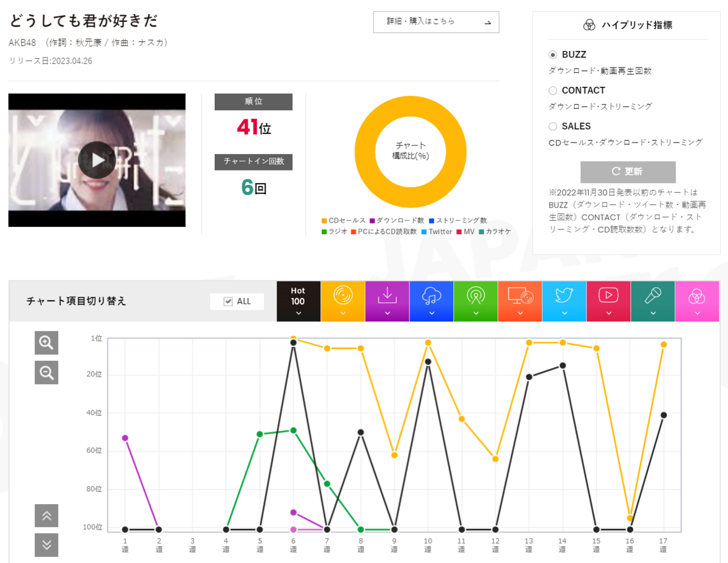728x563 pixels.
Task: Click the ハイブリッド指標 panel heading
Action: point(637,25)
